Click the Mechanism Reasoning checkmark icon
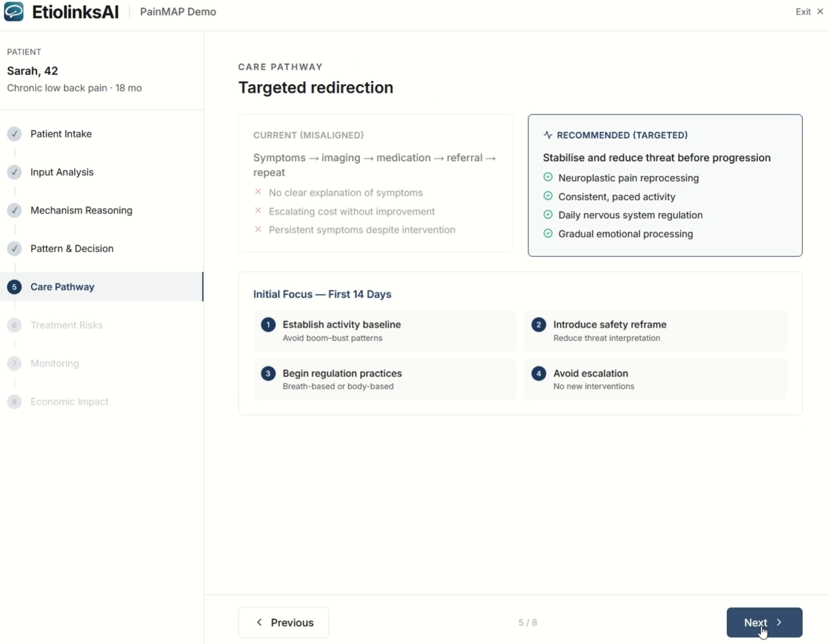This screenshot has height=644, width=829. coord(14,210)
